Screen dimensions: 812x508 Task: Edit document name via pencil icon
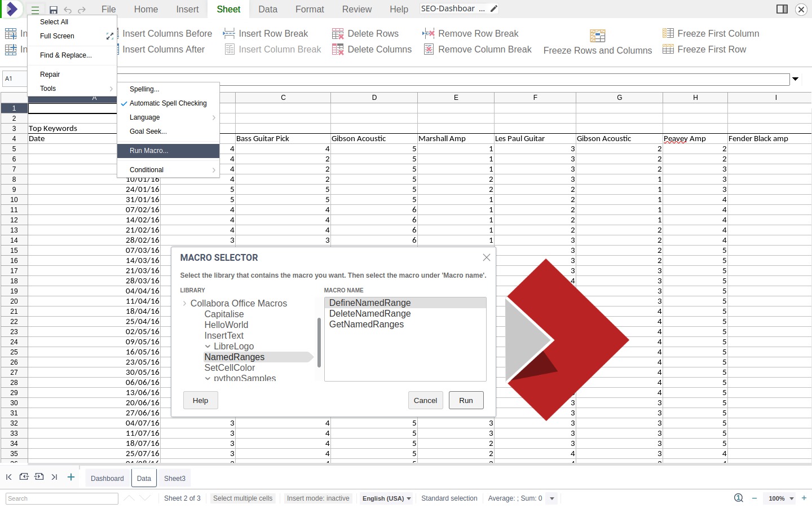pos(494,8)
